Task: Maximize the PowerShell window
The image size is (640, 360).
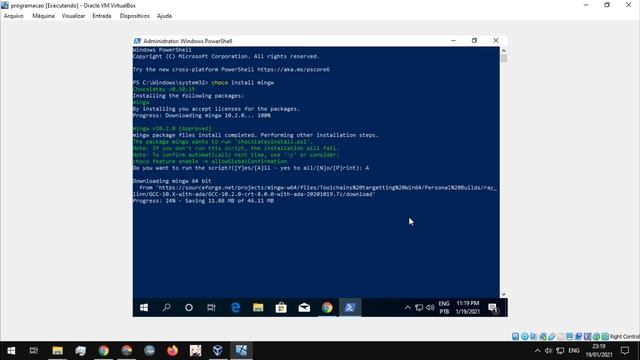Action: pyautogui.click(x=474, y=40)
